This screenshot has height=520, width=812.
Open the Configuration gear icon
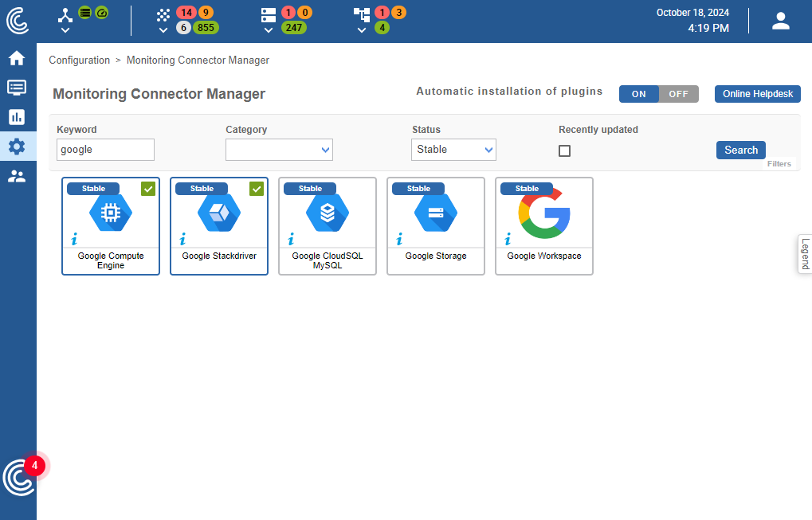(x=17, y=147)
